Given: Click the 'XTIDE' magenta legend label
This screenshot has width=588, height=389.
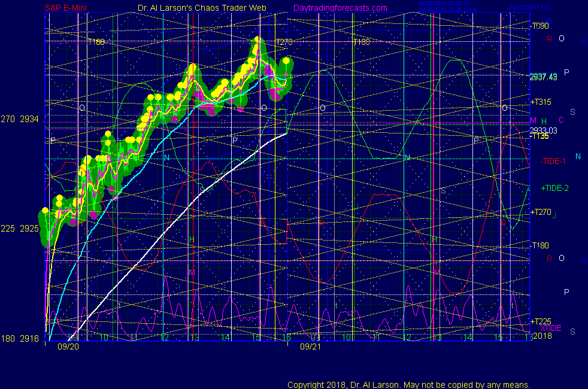Looking at the screenshot, I should point(550,329).
